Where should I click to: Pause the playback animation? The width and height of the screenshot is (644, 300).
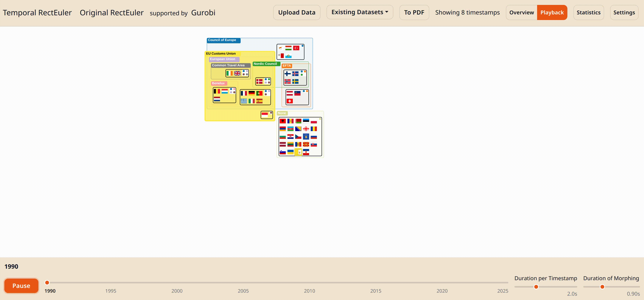pos(21,286)
